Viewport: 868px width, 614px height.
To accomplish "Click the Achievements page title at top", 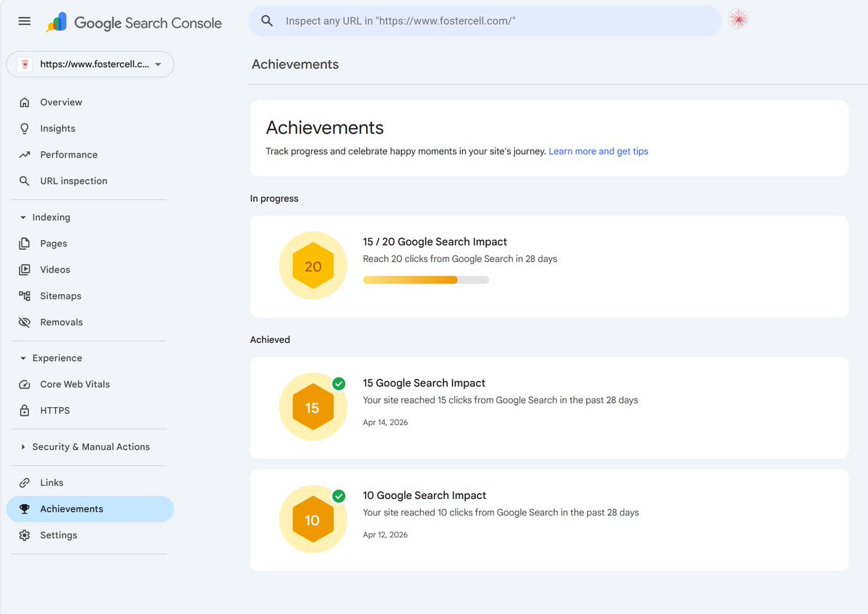I will tap(295, 64).
